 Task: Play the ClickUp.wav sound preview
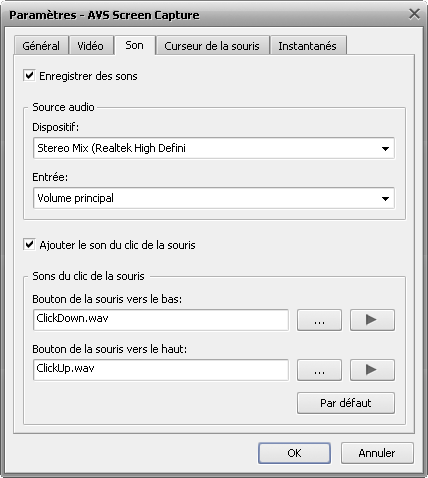[x=372, y=370]
